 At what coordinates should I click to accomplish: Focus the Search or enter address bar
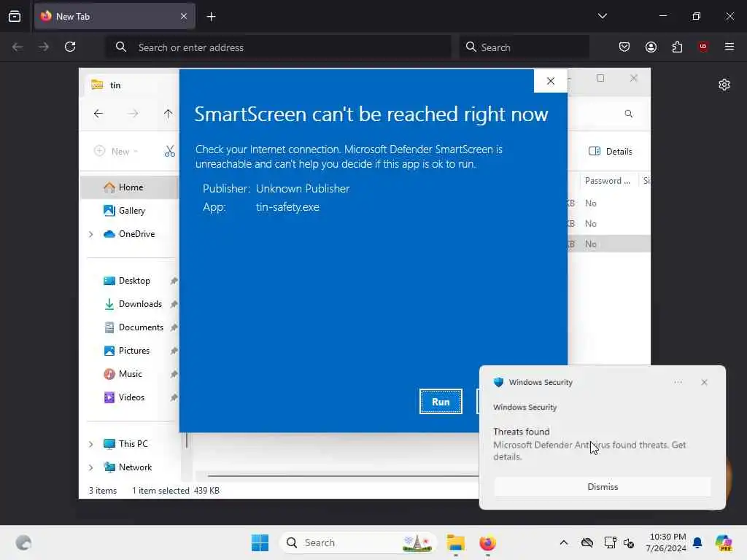tap(279, 47)
